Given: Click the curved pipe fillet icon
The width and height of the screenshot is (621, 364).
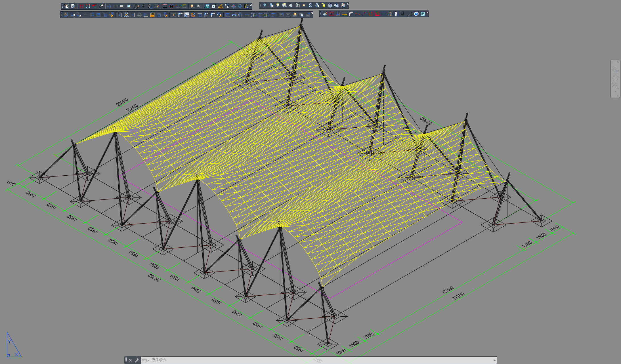Looking at the screenshot, I should coord(351,14).
